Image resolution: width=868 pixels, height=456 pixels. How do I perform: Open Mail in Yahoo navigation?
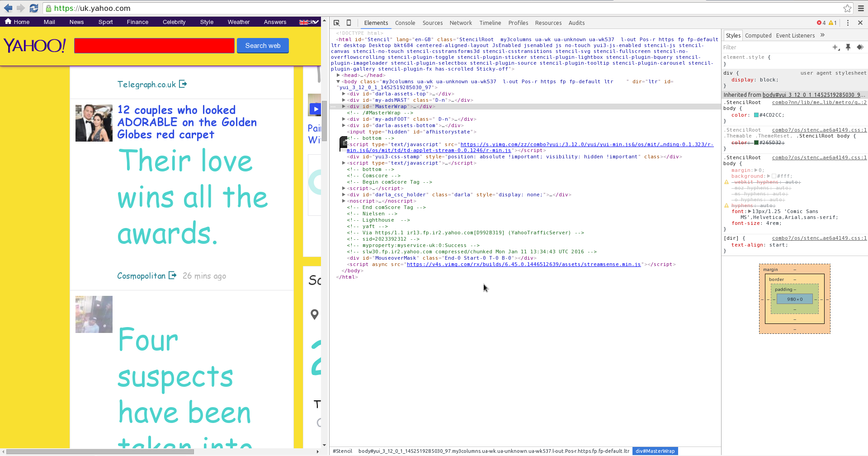coord(49,22)
